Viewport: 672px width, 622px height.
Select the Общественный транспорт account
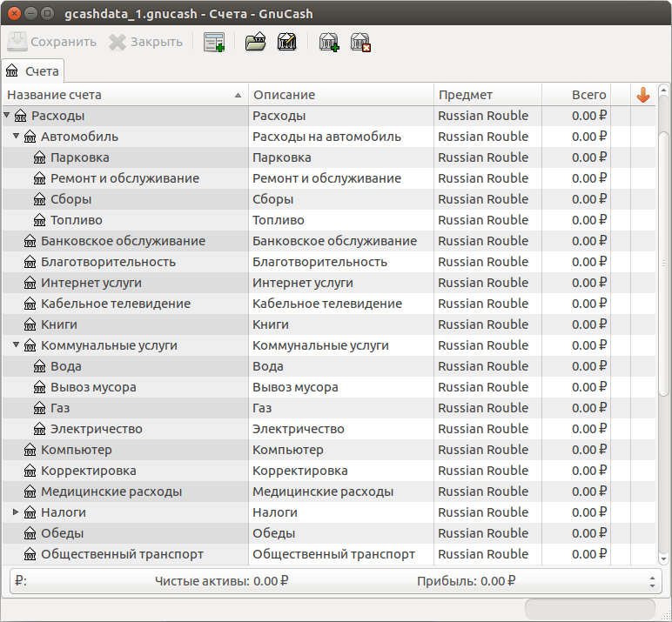click(x=122, y=554)
